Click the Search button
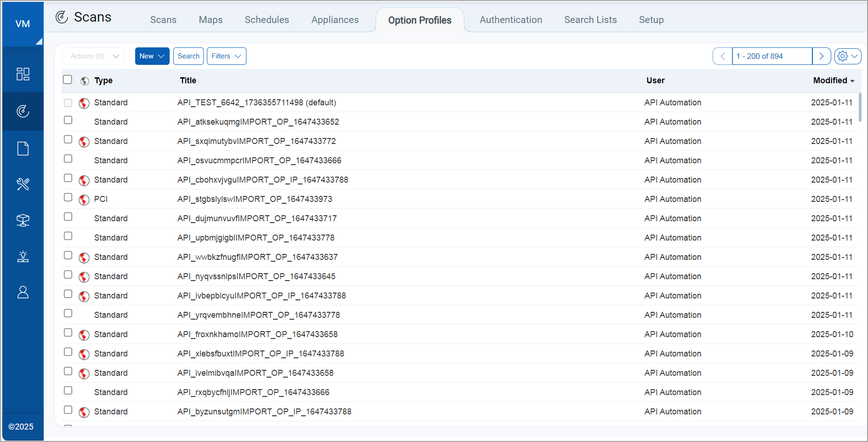 coord(188,56)
